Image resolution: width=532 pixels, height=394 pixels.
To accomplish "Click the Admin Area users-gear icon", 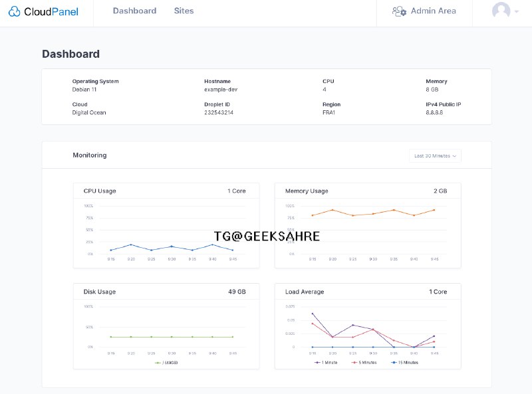I will click(399, 11).
